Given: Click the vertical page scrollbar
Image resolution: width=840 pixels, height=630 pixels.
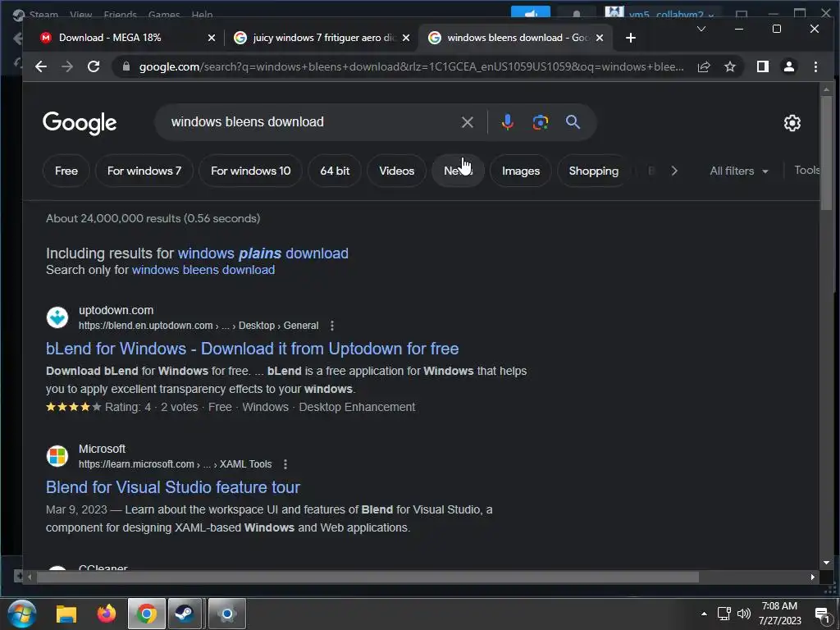Looking at the screenshot, I should click(826, 153).
